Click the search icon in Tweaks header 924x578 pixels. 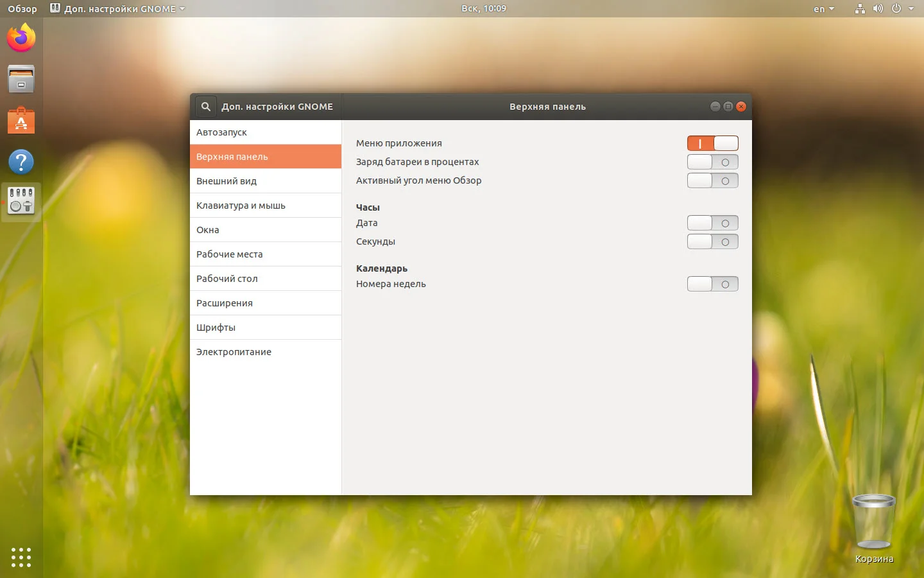click(205, 107)
